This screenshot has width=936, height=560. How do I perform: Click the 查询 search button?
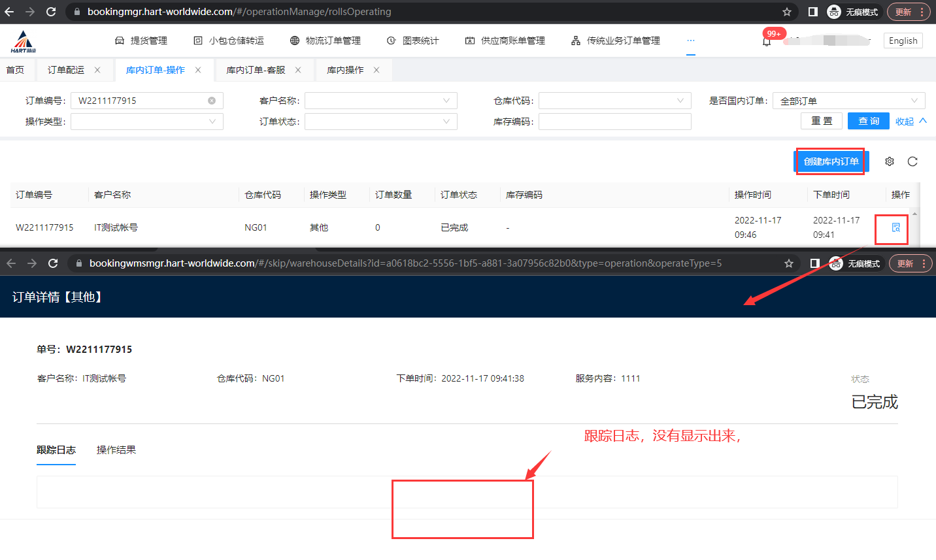[x=869, y=122]
